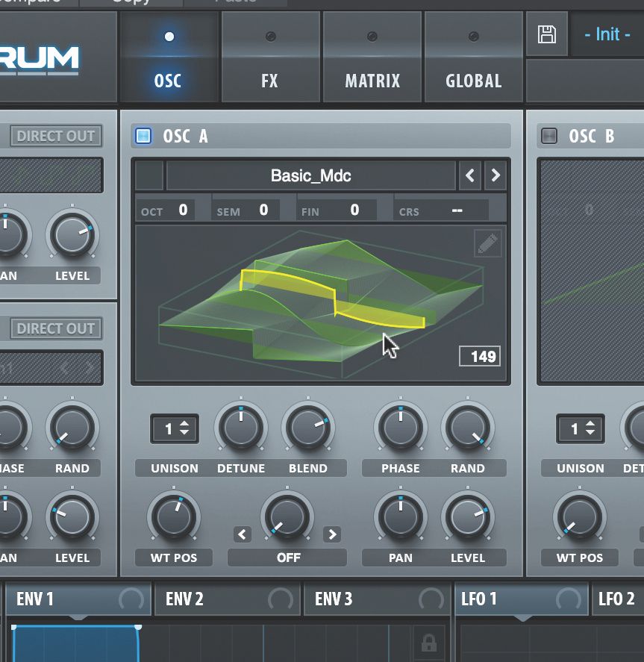The height and width of the screenshot is (662, 644).
Task: Click the wavetable position value 149
Action: click(x=481, y=356)
